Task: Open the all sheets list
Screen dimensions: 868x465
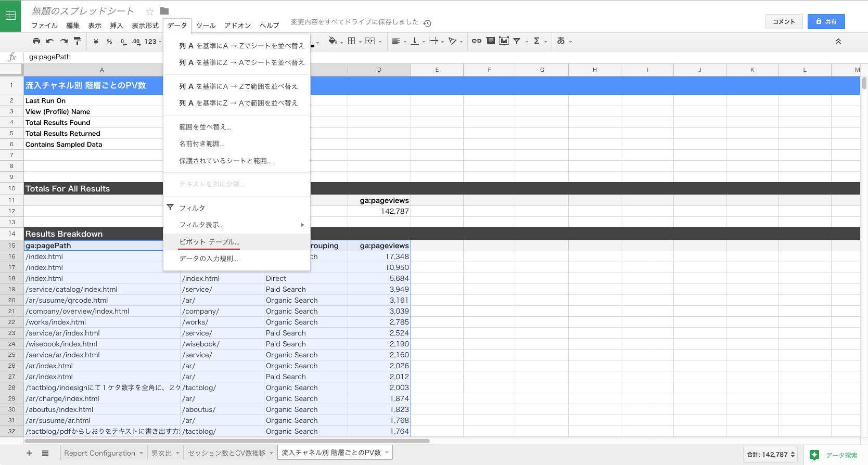Action: click(45, 453)
